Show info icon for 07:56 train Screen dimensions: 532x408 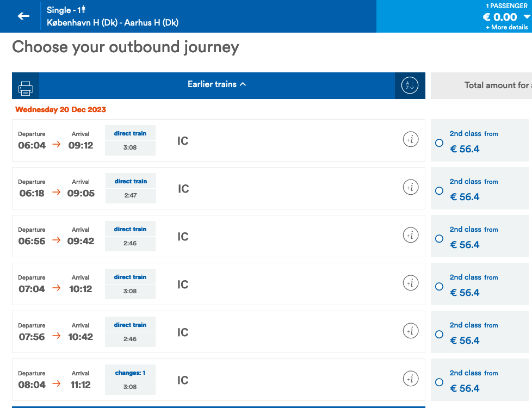pyautogui.click(x=411, y=331)
